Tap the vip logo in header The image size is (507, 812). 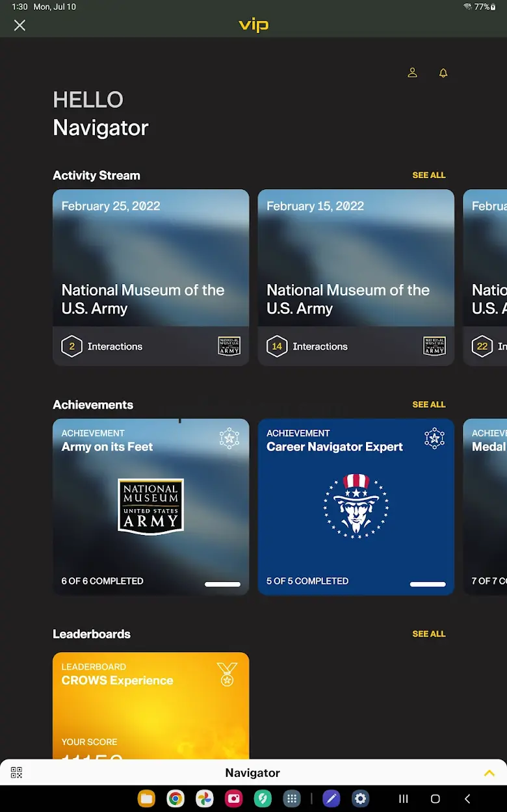[x=253, y=25]
